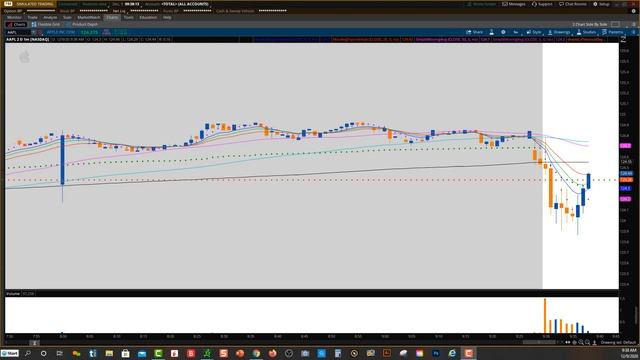Click the taskbar search magnifier icon
640x360 pixels.
pyautogui.click(x=28, y=353)
